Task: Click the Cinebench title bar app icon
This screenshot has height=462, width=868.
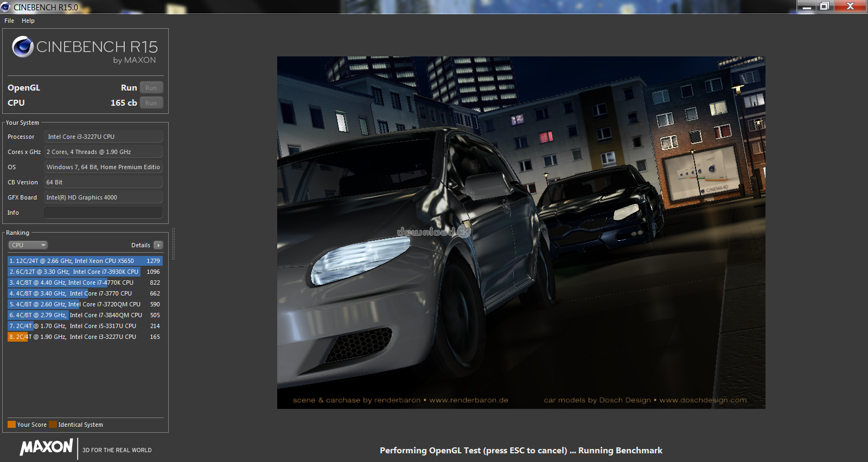Action: click(6, 7)
